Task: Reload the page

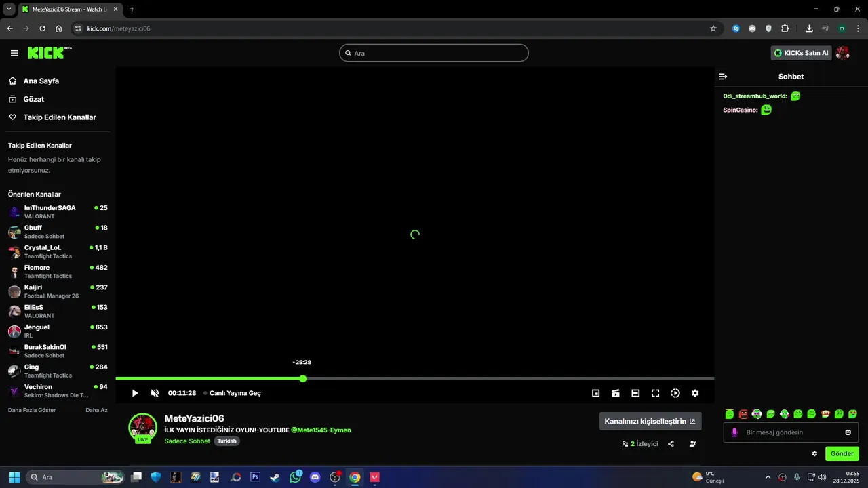Action: pos(43,28)
